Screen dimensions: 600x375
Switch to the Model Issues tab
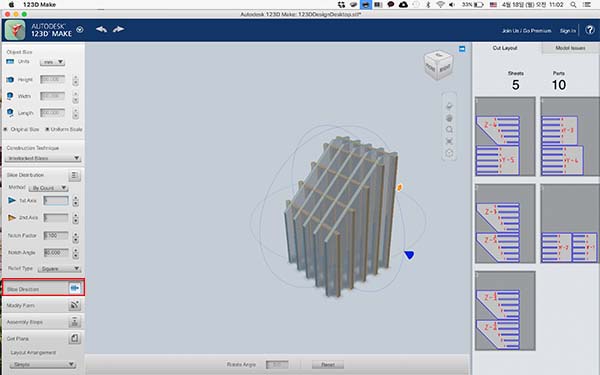click(570, 48)
